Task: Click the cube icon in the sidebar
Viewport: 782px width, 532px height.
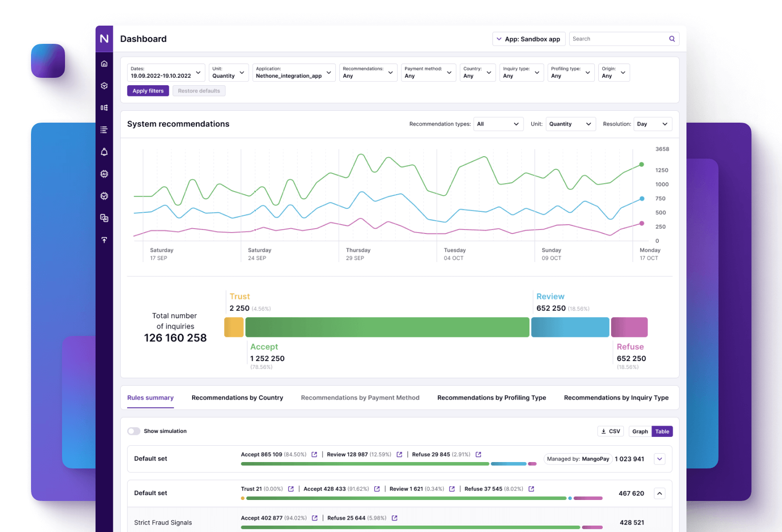Action: coord(104,86)
